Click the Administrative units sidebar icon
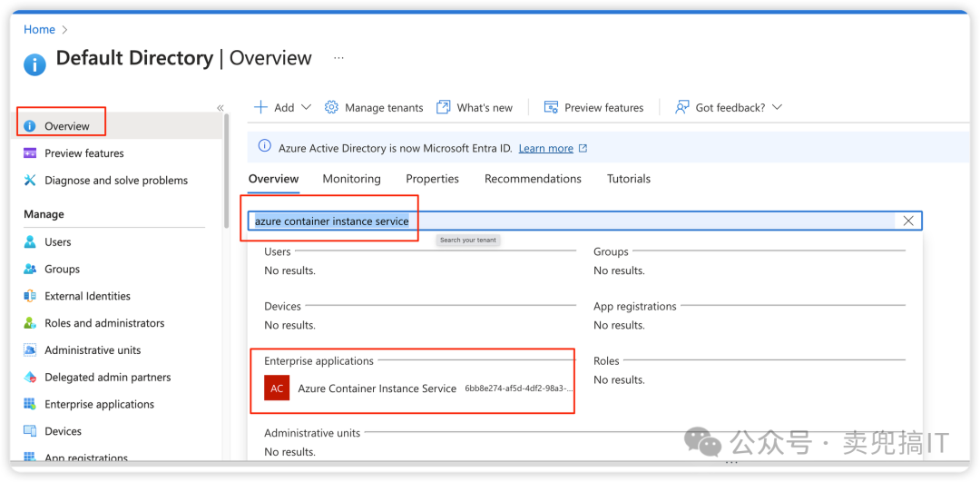The width and height of the screenshot is (980, 482). tap(30, 350)
